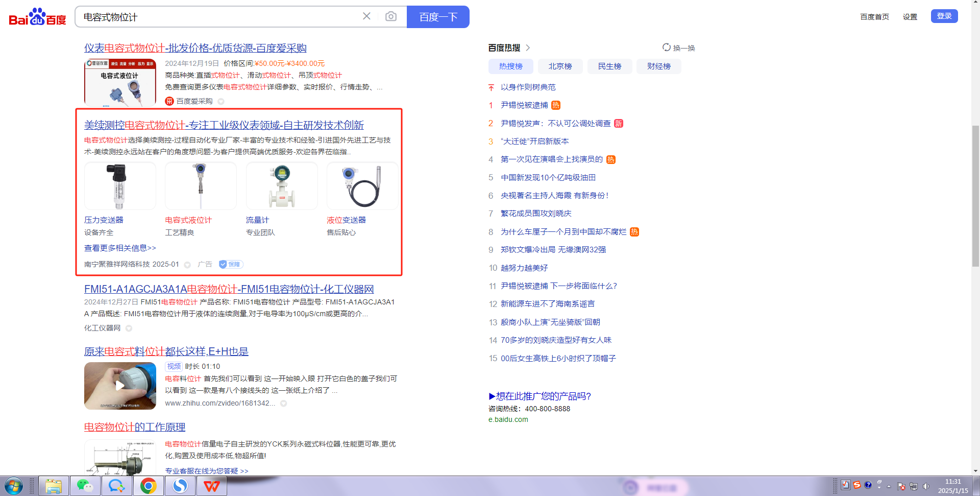Open 原来电容式料位计都长这样 result

pyautogui.click(x=166, y=351)
